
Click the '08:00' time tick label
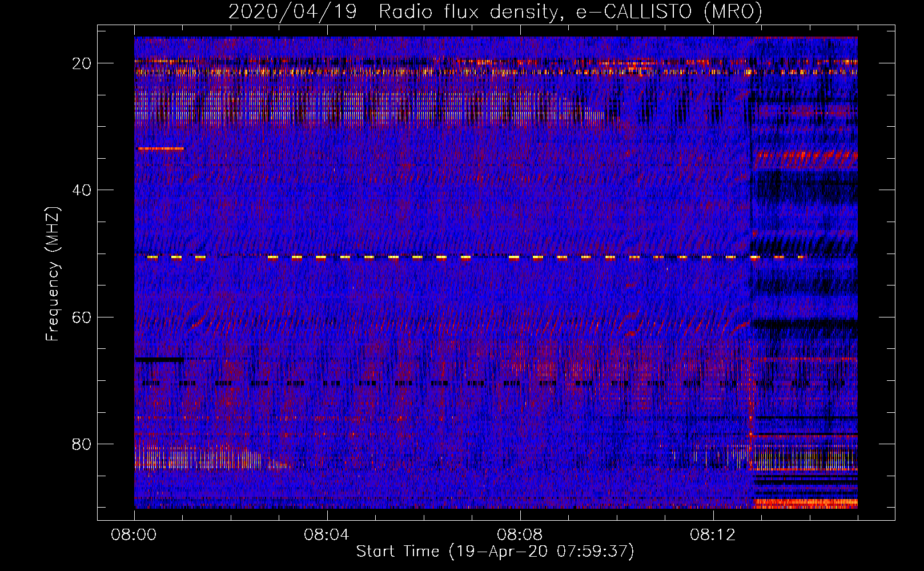tap(134, 535)
